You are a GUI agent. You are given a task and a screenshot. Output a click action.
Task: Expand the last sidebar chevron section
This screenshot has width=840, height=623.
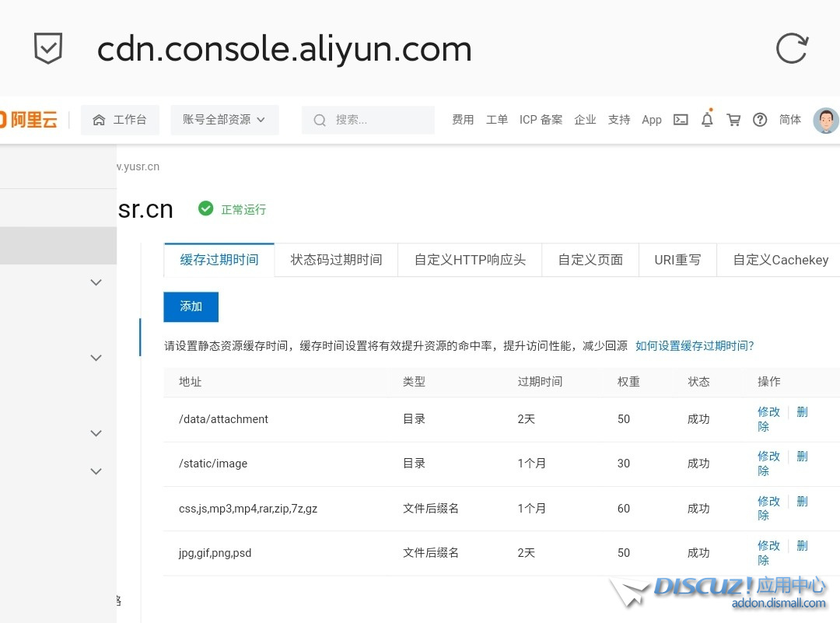96,471
